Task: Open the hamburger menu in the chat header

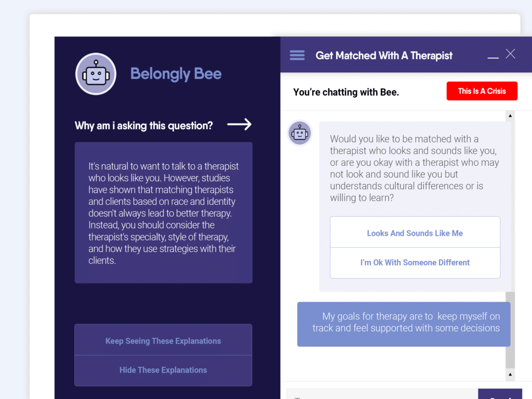Action: point(297,55)
